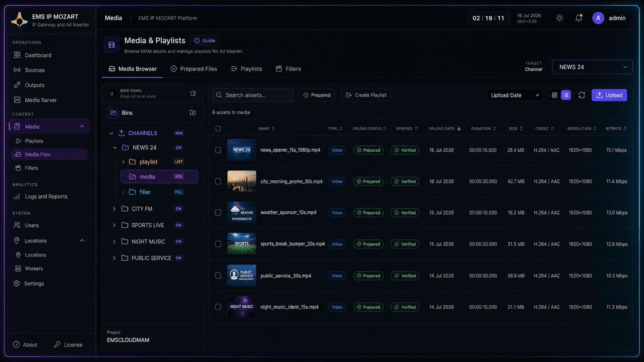The width and height of the screenshot is (644, 362).
Task: Open the License link
Action: 68,345
